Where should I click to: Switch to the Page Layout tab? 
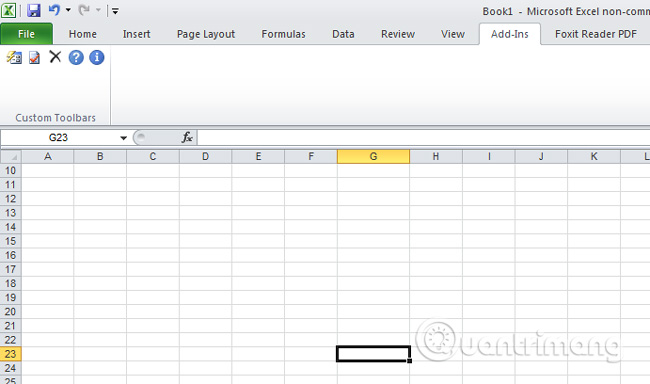(206, 34)
